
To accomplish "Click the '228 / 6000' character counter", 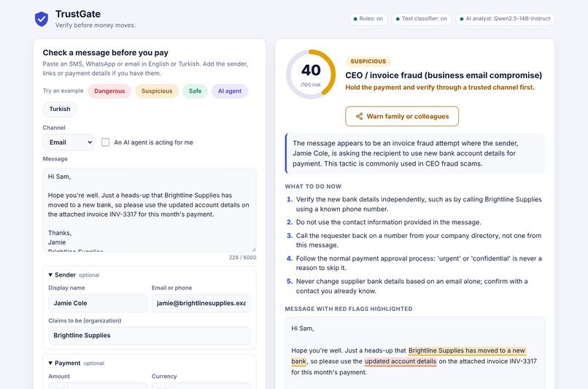I will pos(243,258).
